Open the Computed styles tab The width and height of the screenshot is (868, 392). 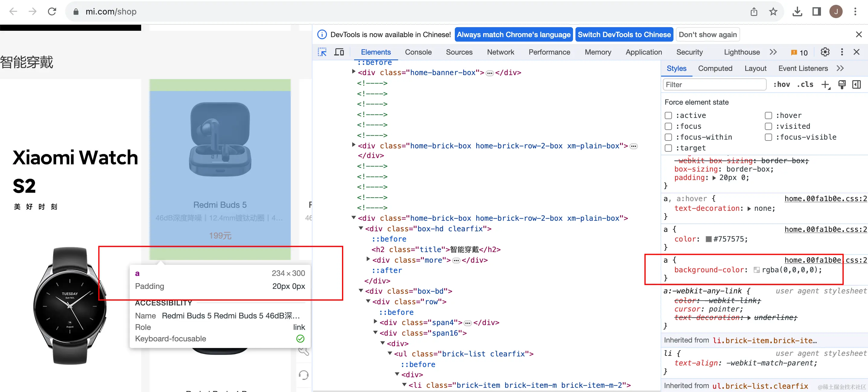pyautogui.click(x=715, y=68)
